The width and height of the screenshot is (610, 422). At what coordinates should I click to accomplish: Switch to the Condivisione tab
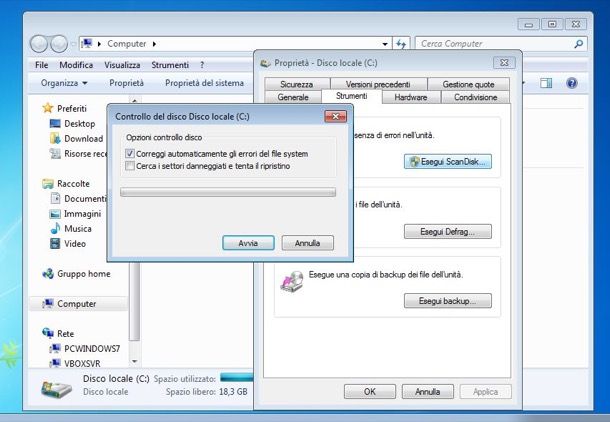click(x=475, y=97)
